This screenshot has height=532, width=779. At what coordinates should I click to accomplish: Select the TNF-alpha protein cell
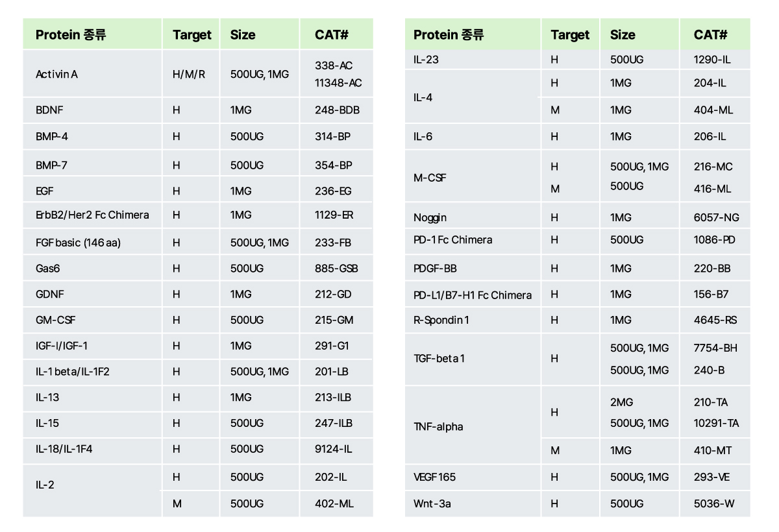pyautogui.click(x=438, y=427)
